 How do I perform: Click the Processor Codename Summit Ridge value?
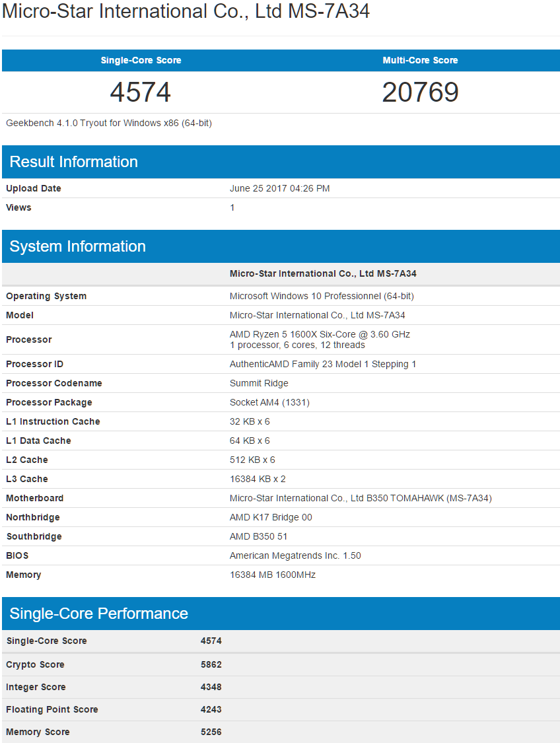pos(259,383)
